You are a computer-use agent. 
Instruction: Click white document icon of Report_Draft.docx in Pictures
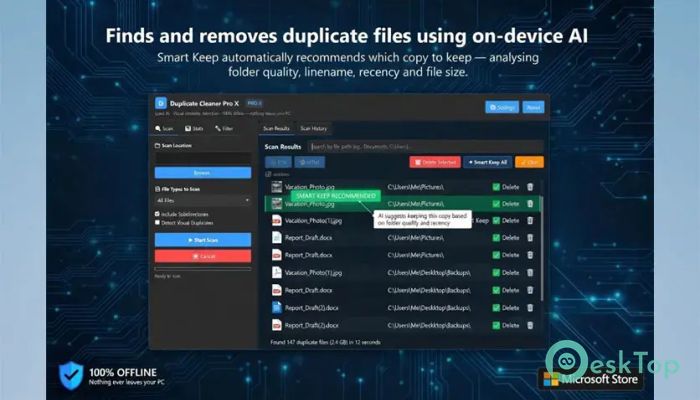277,238
